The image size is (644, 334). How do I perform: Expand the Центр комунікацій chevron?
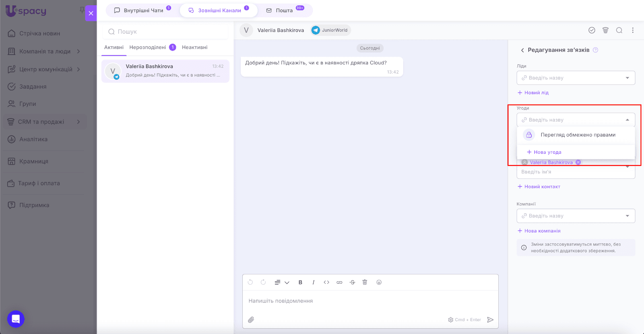78,69
